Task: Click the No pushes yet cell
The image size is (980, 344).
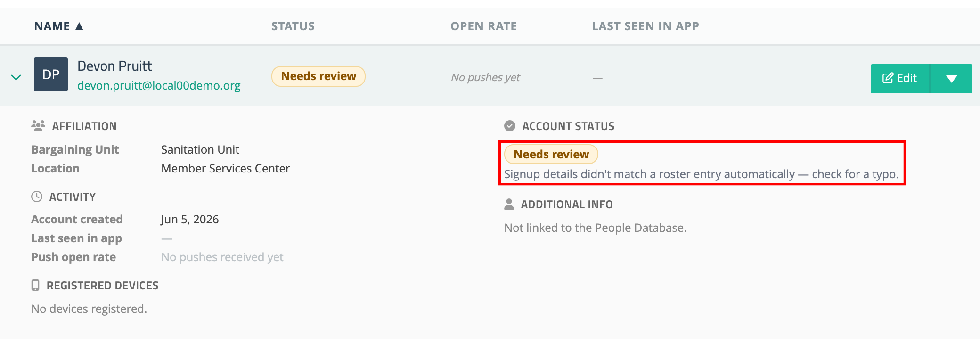Action: [485, 77]
